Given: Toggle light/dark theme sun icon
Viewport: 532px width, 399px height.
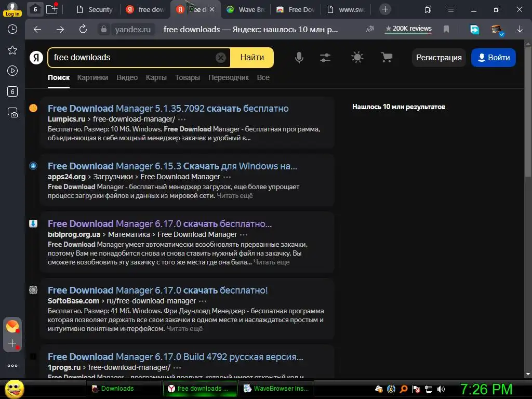Looking at the screenshot, I should pyautogui.click(x=357, y=57).
